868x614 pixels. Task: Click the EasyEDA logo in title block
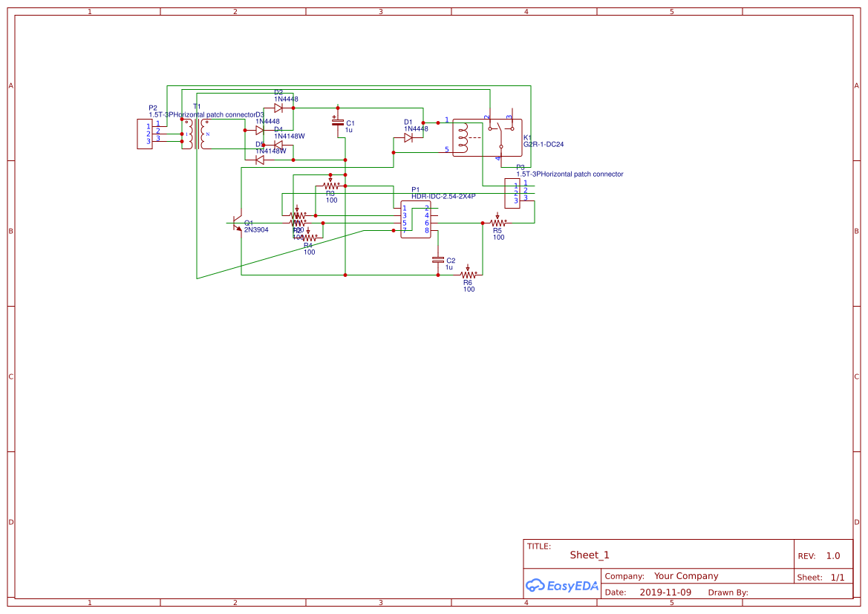pos(562,585)
